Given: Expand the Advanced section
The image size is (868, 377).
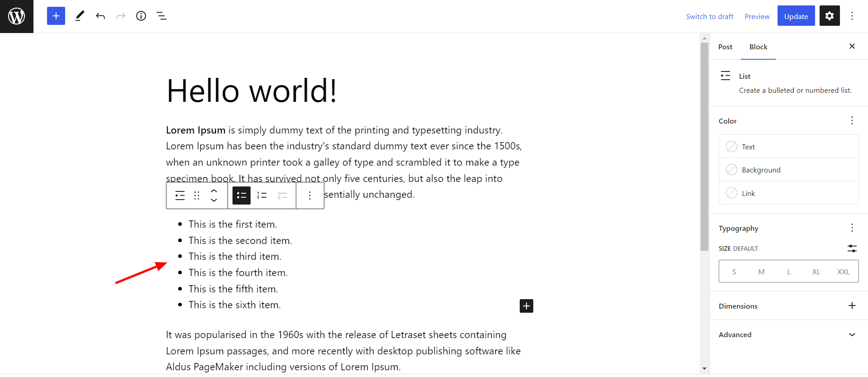Looking at the screenshot, I should pyautogui.click(x=787, y=334).
